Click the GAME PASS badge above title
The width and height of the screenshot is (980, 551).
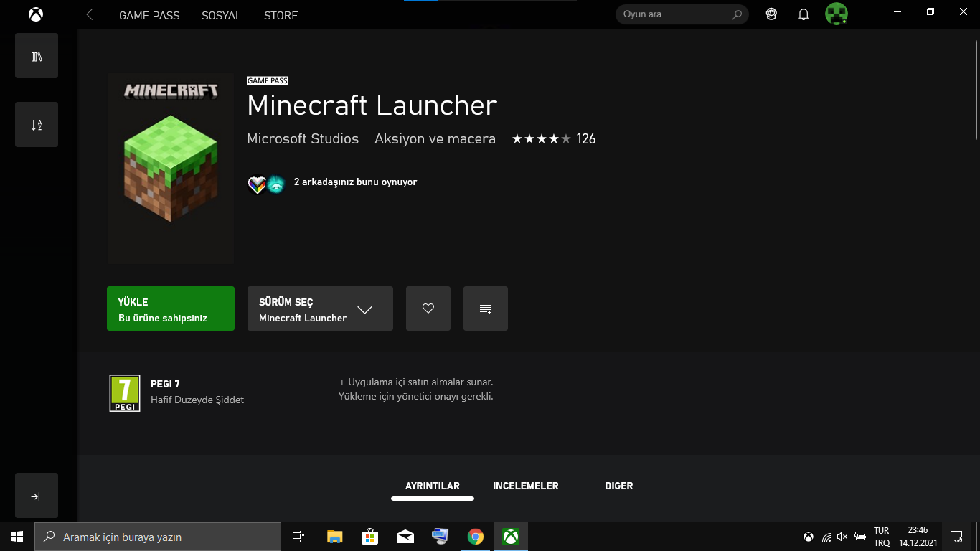pyautogui.click(x=268, y=80)
